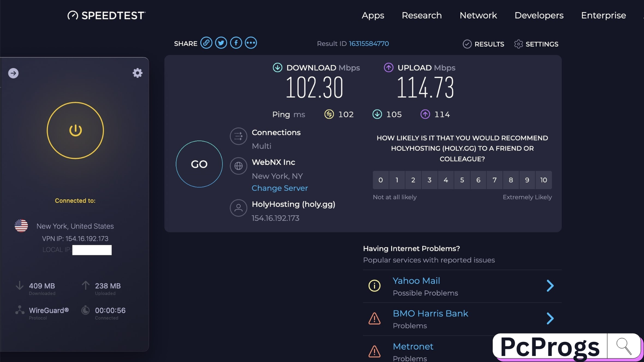Select rating 8 on recommendation scale
644x362 pixels.
(511, 180)
